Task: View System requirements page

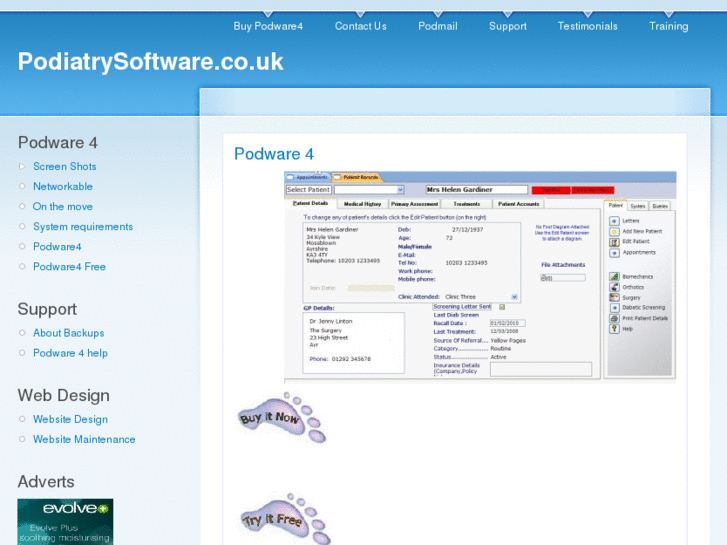Action: click(83, 226)
